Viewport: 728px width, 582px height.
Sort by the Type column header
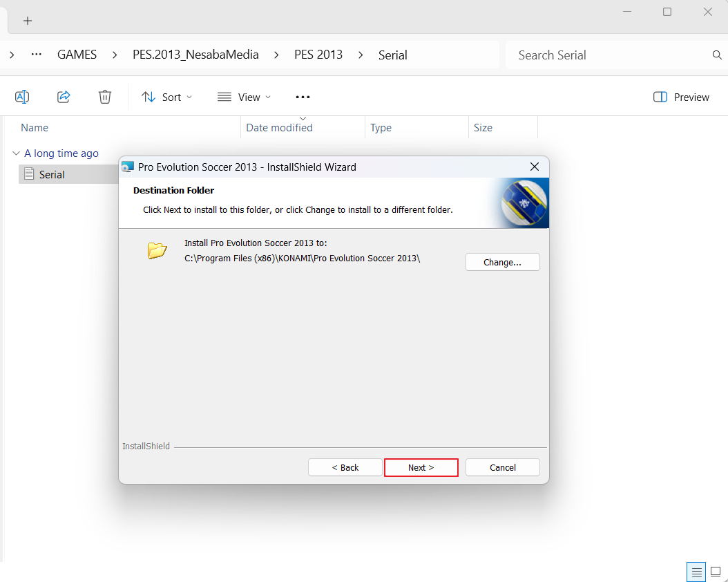click(x=381, y=128)
